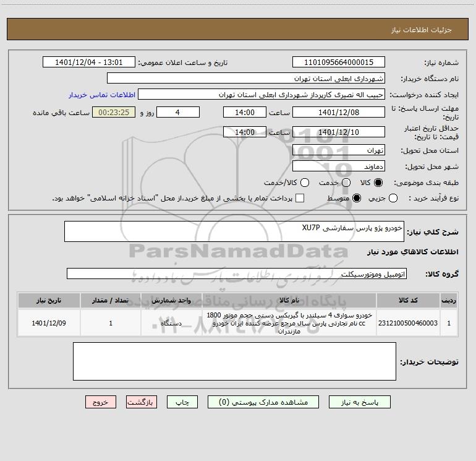The width and height of the screenshot is (476, 461).
Task: Click the section title اطلاعات کالاهای مورد نیاز
Action: point(413,252)
